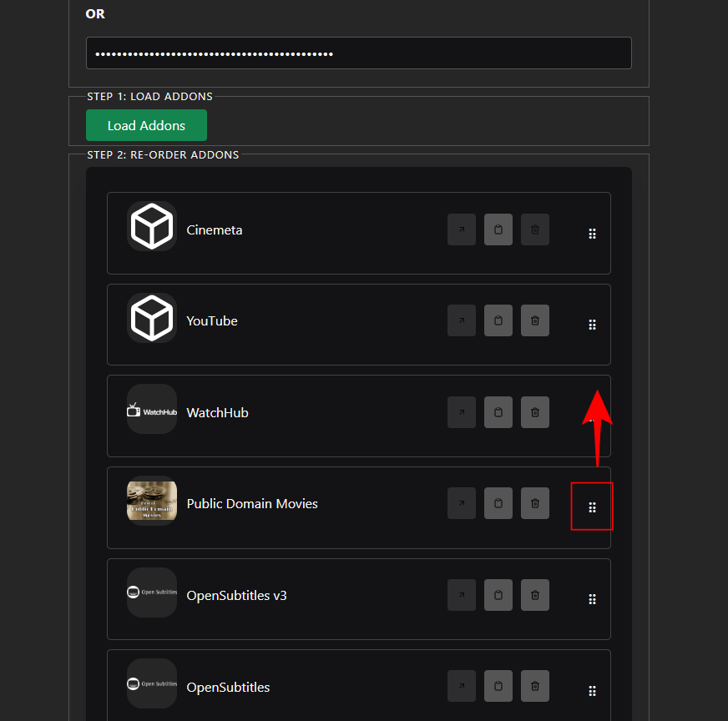Copy the WatchHub addon with clipboard icon
The image size is (728, 721).
498,412
